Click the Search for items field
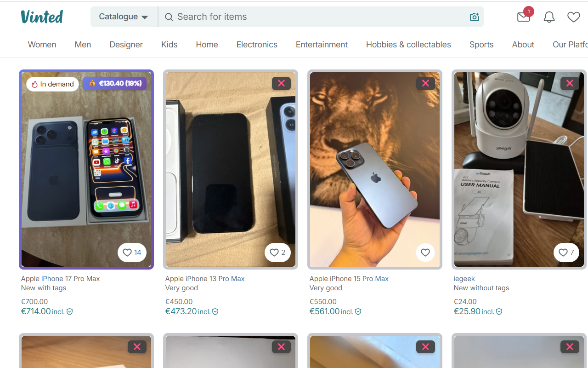Screen dimensions: 588x368 click(321, 17)
